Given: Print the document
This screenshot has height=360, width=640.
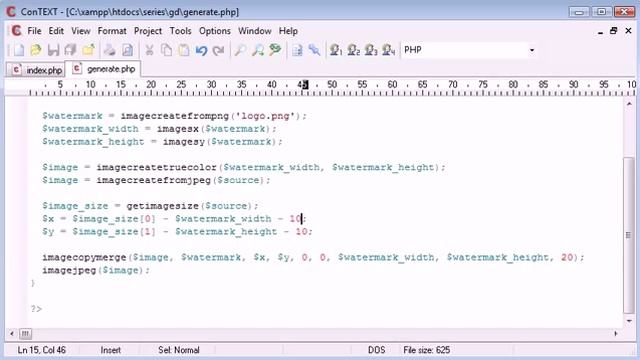Looking at the screenshot, I should pyautogui.click(x=109, y=50).
